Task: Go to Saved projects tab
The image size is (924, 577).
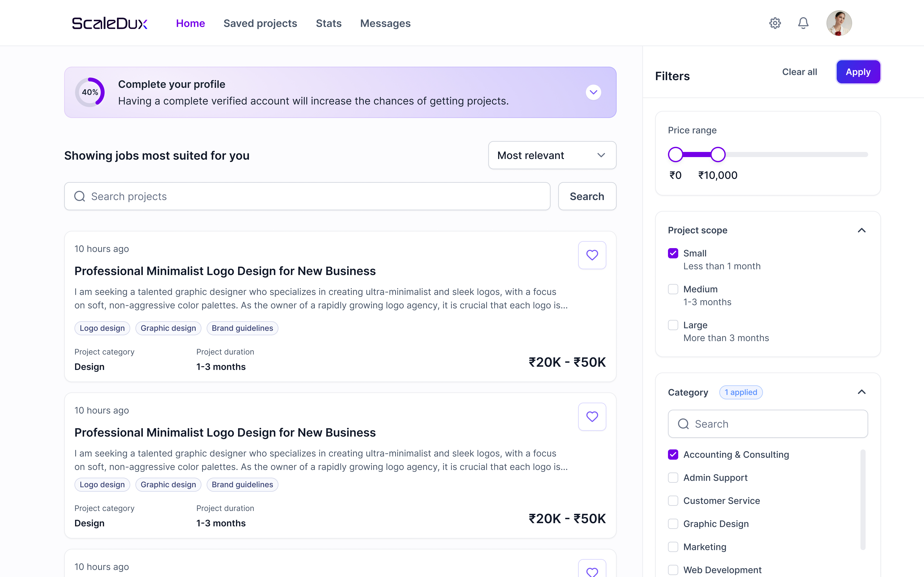Action: [x=260, y=23]
